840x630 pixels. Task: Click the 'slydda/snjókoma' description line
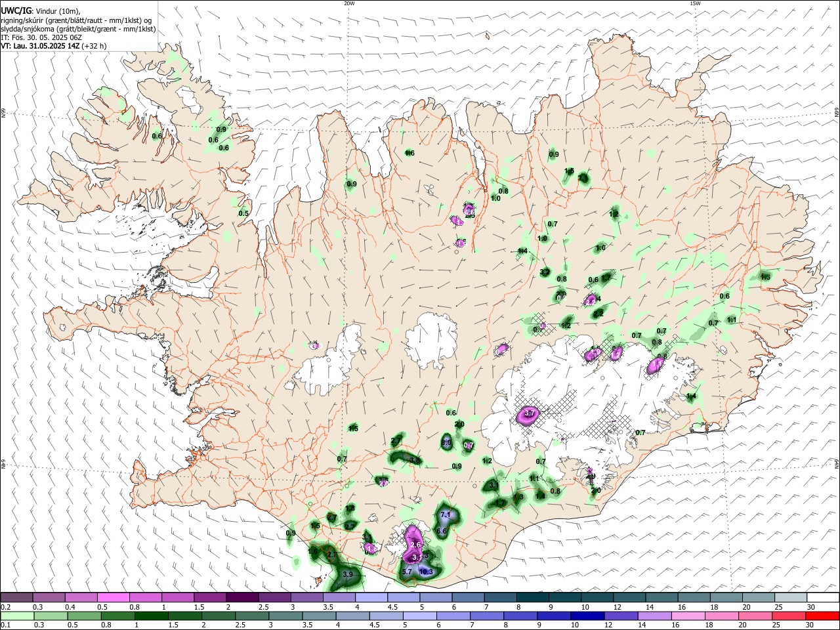click(x=79, y=29)
